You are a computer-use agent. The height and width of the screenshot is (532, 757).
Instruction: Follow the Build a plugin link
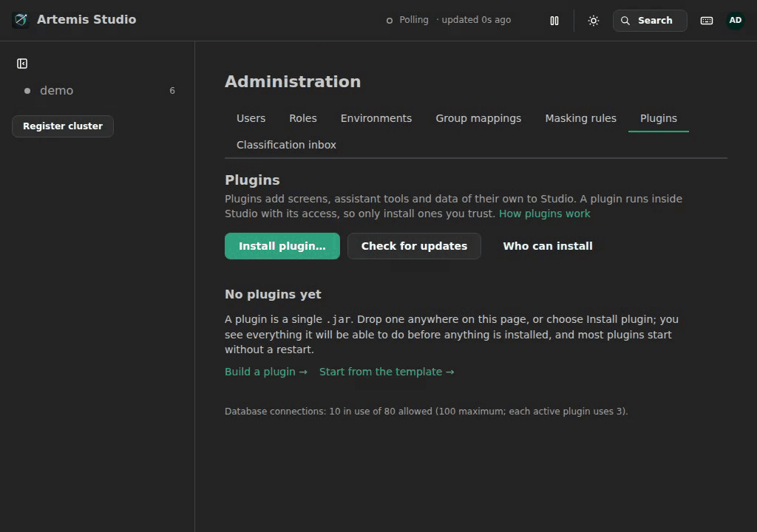click(265, 372)
